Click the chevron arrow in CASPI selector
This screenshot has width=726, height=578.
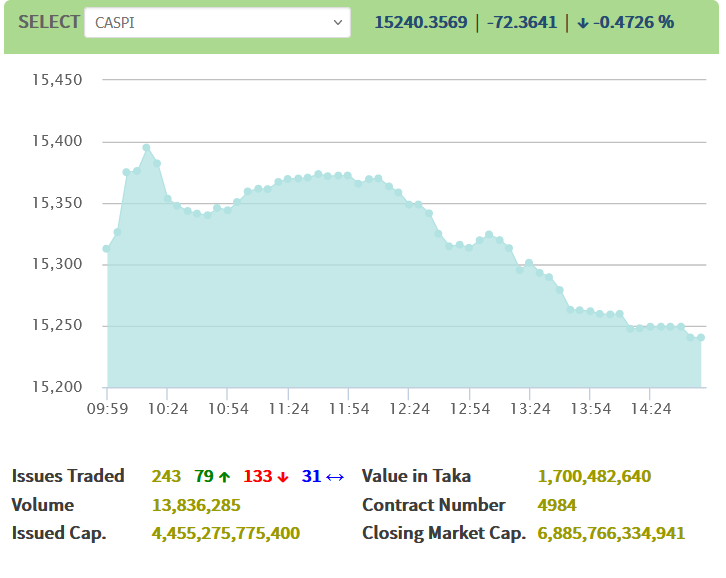pos(336,23)
